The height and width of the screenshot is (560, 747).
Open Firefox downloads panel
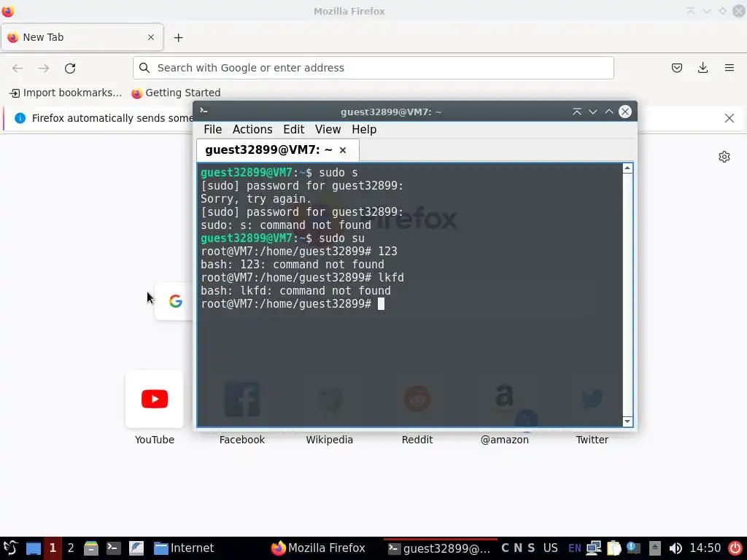pos(703,68)
